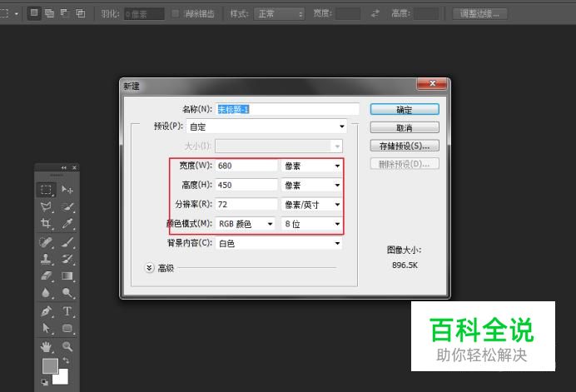Click the OK (确定) button
The image size is (576, 392).
405,110
